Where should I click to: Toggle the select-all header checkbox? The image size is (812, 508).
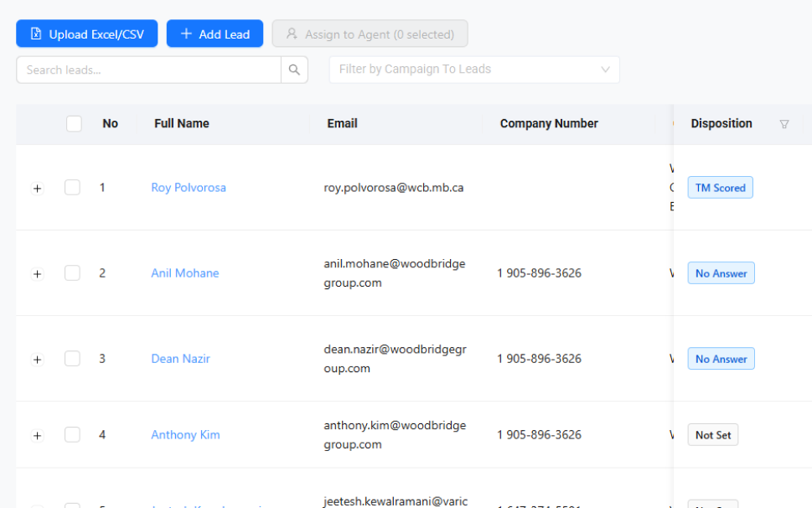[74, 124]
